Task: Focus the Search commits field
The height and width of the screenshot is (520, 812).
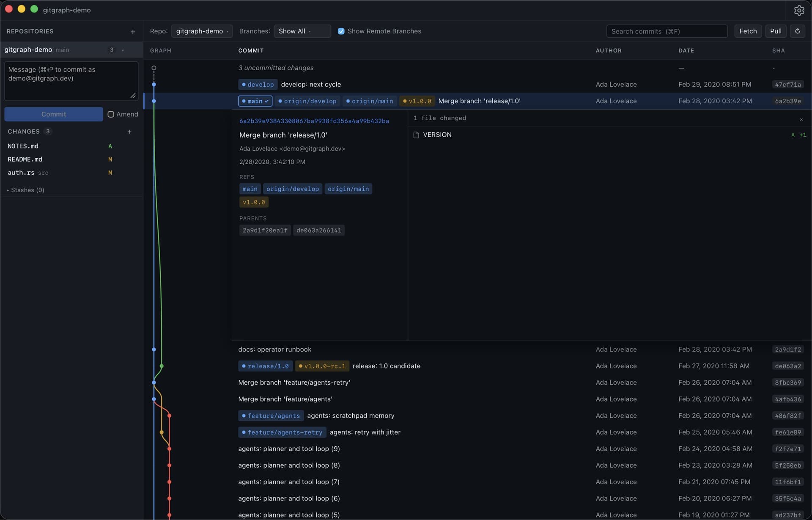Action: tap(667, 31)
